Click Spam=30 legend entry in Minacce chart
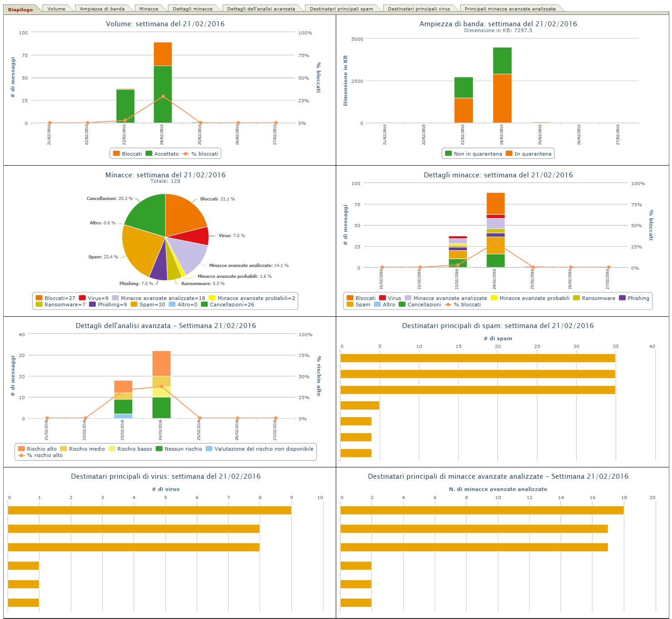 [148, 305]
